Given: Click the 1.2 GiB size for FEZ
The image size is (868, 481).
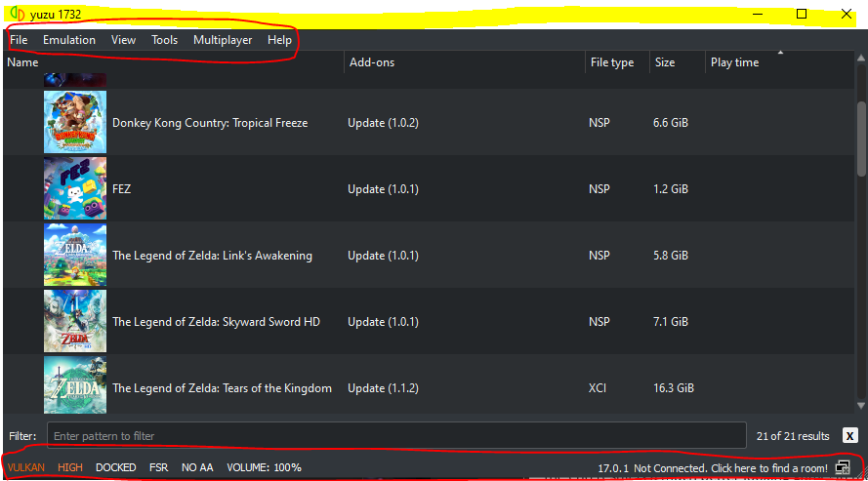Looking at the screenshot, I should point(671,189).
